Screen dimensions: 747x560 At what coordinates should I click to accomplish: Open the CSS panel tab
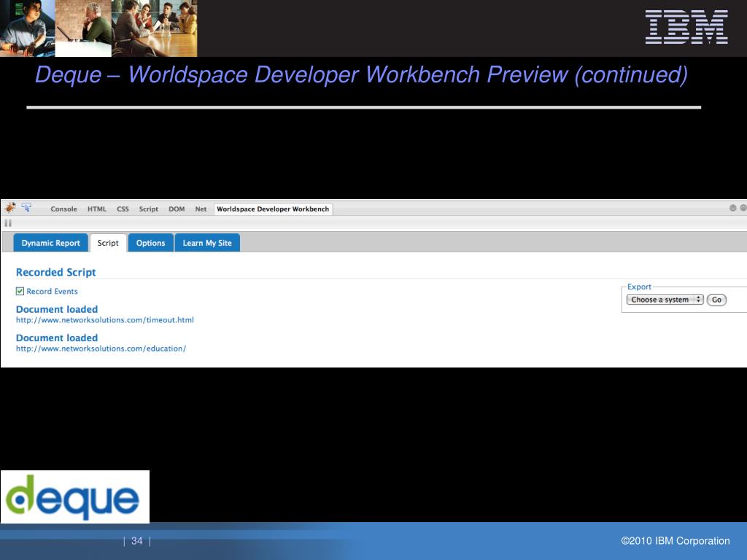[x=123, y=209]
